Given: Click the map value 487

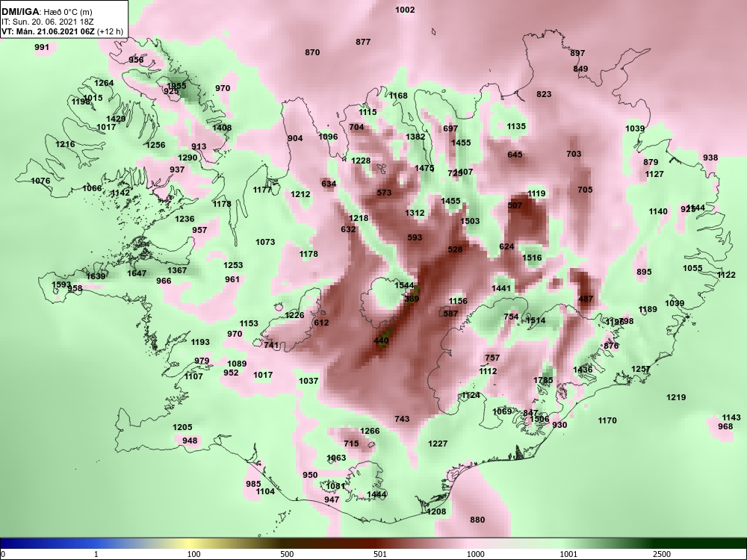Looking at the screenshot, I should click(586, 299).
